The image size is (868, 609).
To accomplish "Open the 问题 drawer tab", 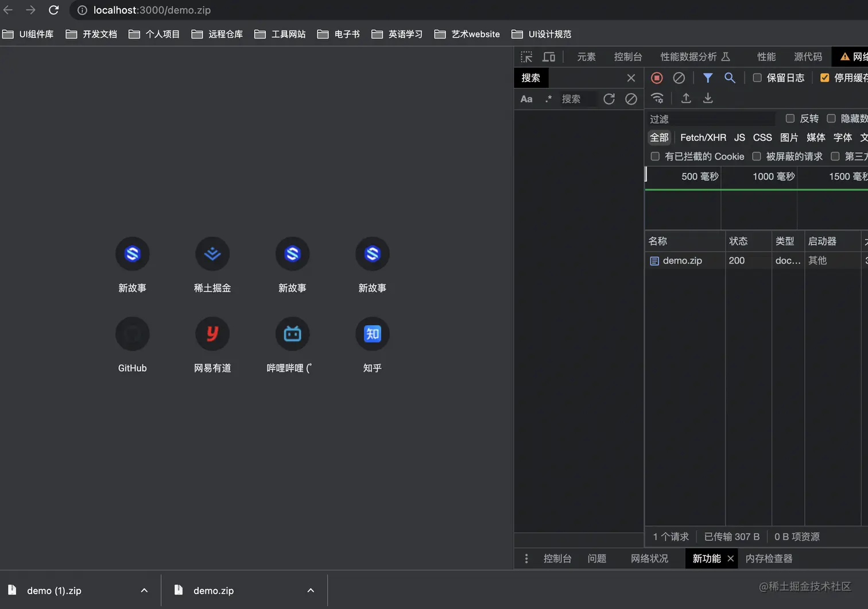I will tap(597, 558).
